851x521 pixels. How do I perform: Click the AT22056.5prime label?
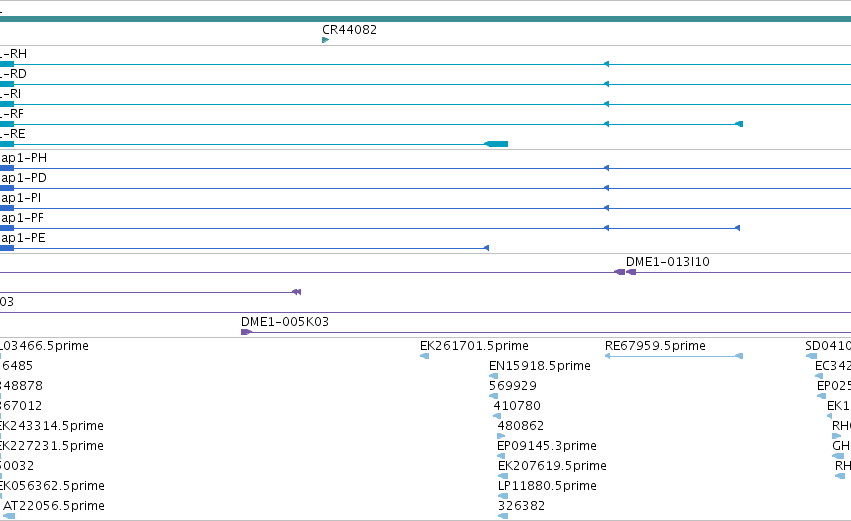(x=54, y=506)
